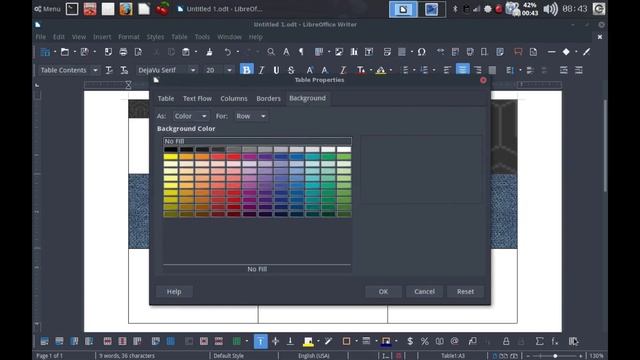
Task: Click the Menu button on the panel
Action: (48, 9)
